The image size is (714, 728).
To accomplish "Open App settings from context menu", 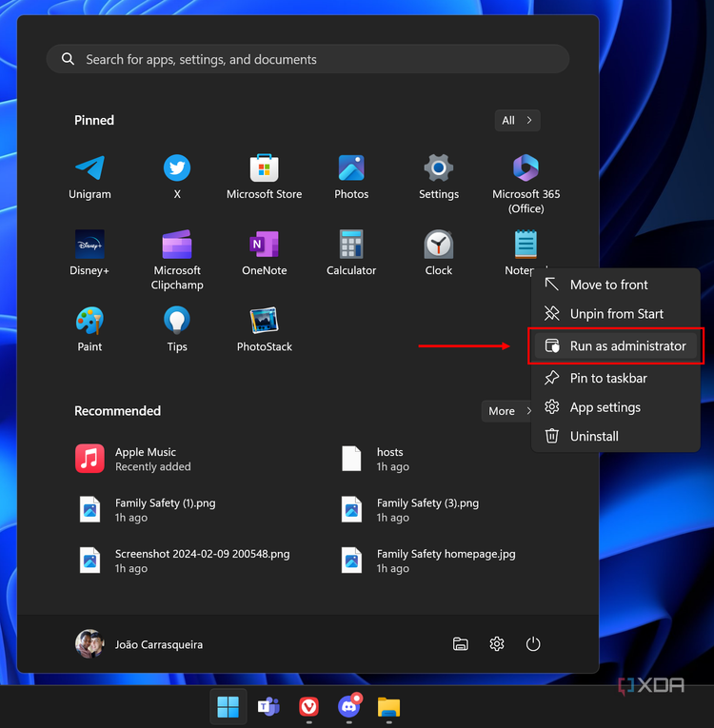I will tap(616, 407).
